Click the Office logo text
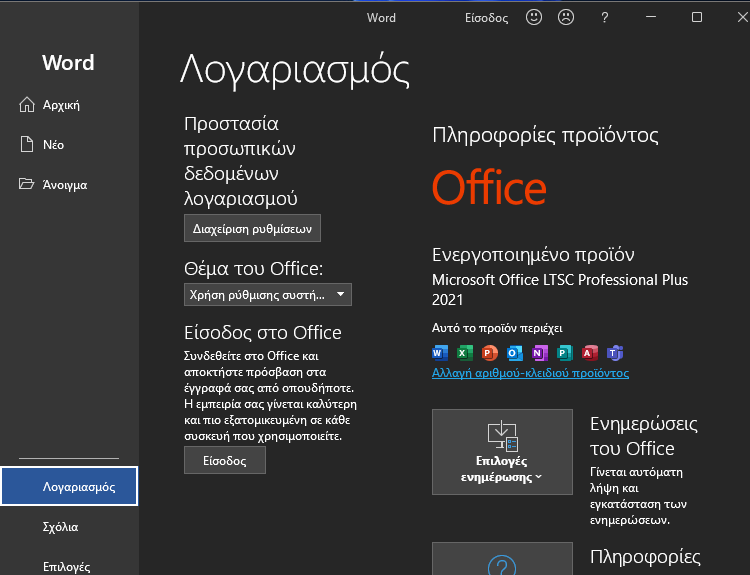Image resolution: width=750 pixels, height=575 pixels. 489,187
